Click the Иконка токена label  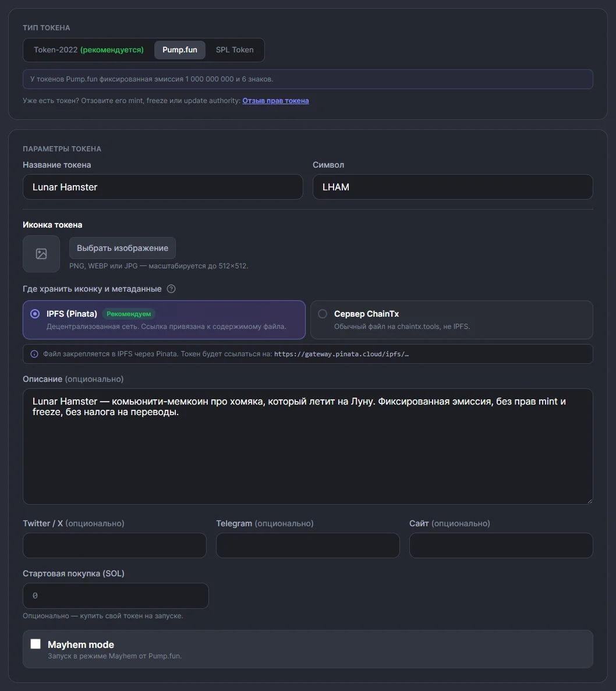point(52,225)
